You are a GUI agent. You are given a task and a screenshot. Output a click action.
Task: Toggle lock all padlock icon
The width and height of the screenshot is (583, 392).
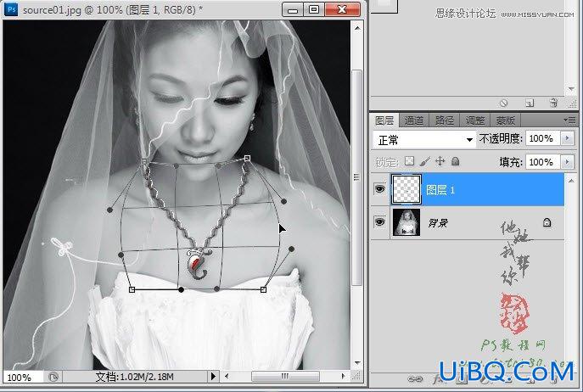click(455, 161)
